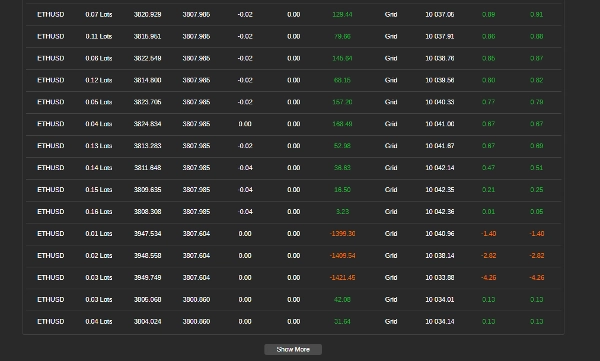Click the balance value 10 037.91
This screenshot has height=361, width=600.
(440, 36)
